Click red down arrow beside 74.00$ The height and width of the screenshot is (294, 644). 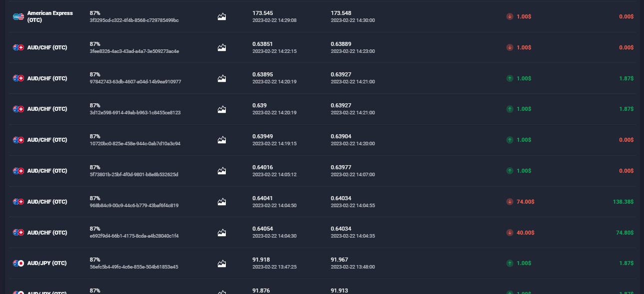(x=510, y=202)
